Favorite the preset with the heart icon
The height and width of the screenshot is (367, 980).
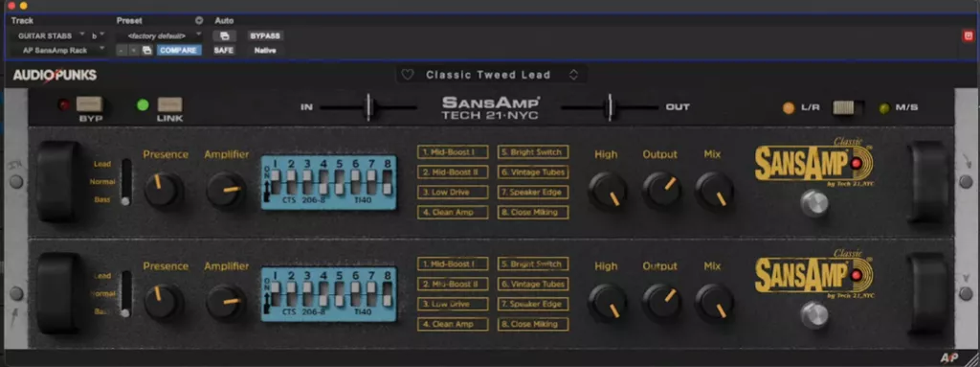tap(408, 75)
